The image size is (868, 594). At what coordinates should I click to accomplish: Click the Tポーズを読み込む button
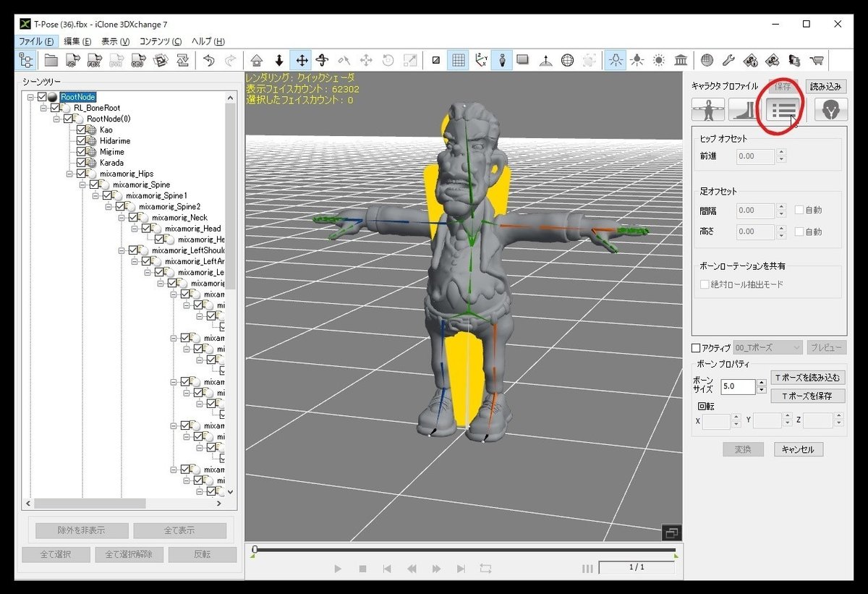[808, 378]
